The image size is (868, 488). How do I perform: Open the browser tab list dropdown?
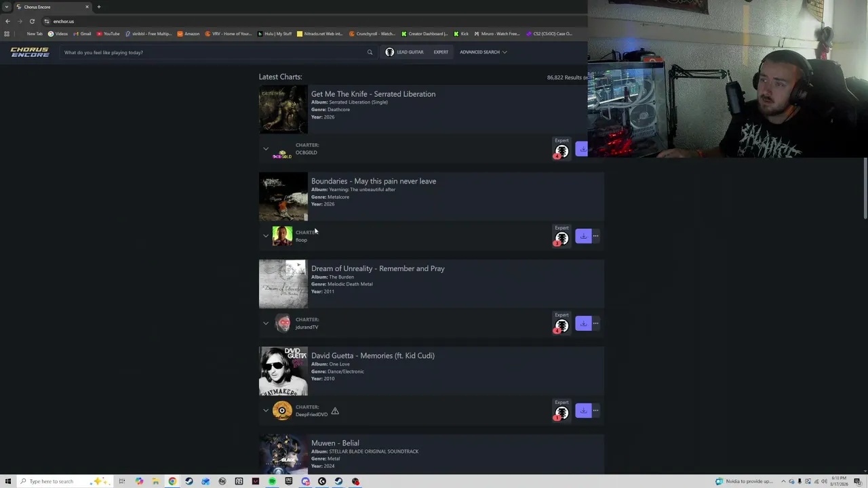tap(7, 7)
